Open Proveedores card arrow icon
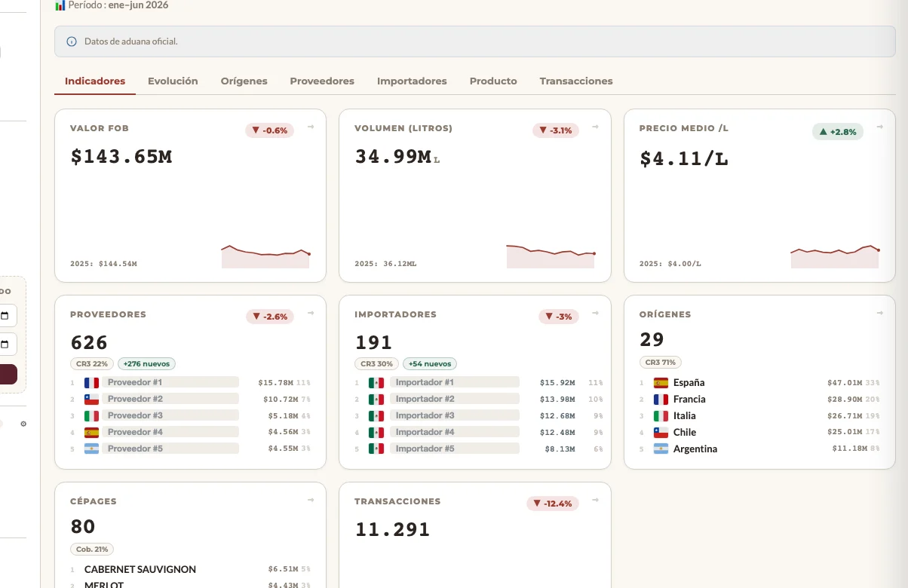This screenshot has height=588, width=908. pyautogui.click(x=311, y=314)
